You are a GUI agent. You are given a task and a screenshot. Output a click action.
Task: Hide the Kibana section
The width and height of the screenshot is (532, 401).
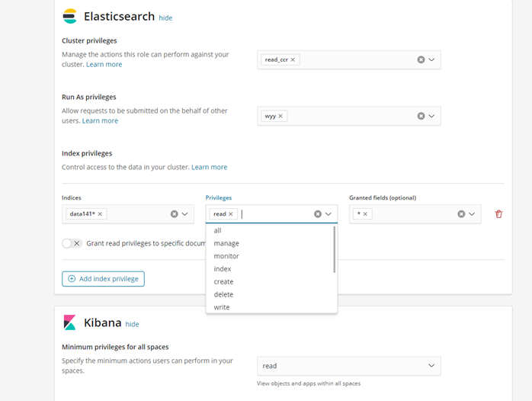pos(132,324)
